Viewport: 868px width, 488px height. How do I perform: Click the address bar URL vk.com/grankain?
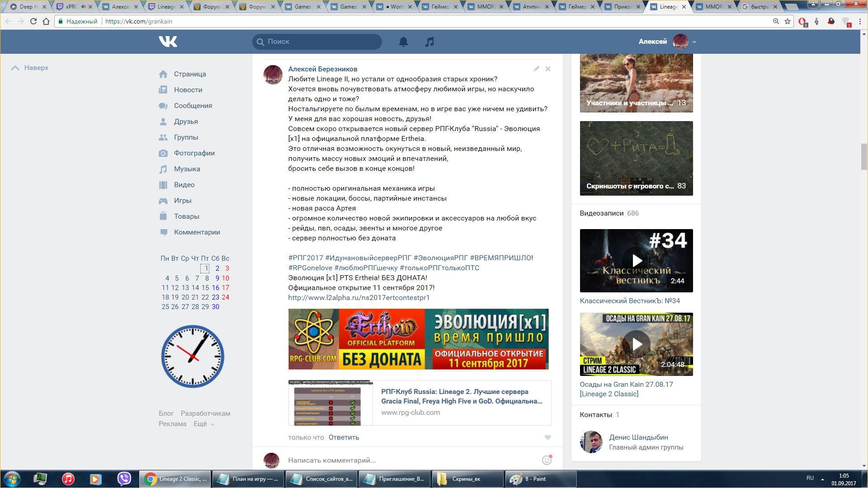click(138, 21)
